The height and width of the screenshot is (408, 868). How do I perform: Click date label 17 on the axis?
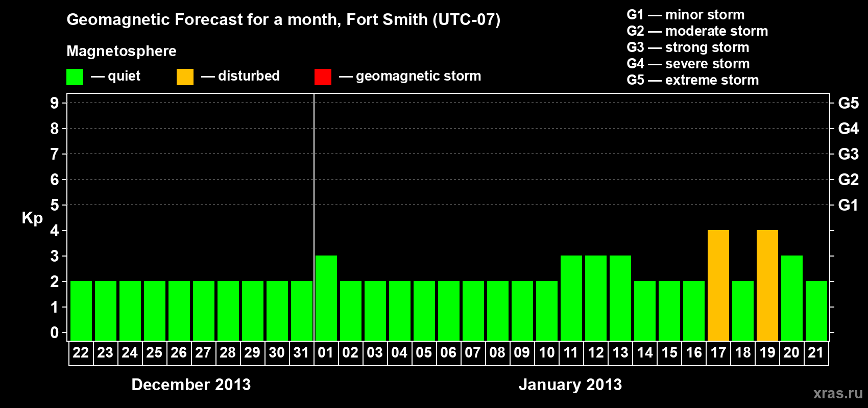718,352
